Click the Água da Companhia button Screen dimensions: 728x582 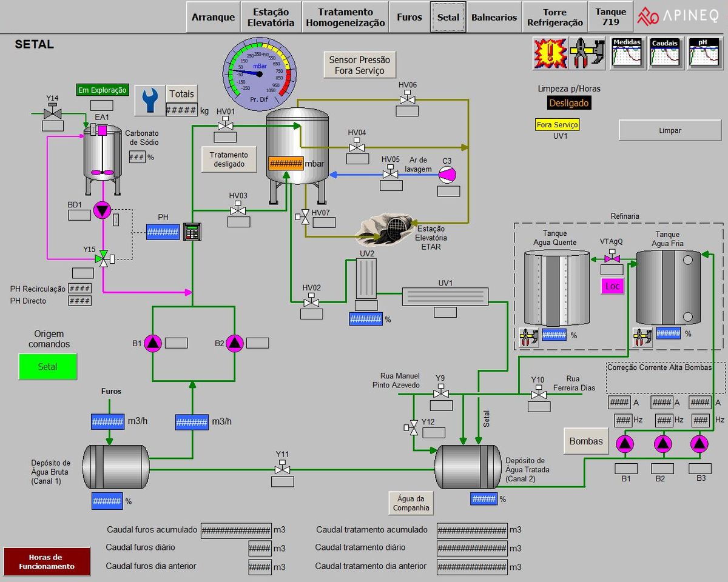[x=411, y=503]
